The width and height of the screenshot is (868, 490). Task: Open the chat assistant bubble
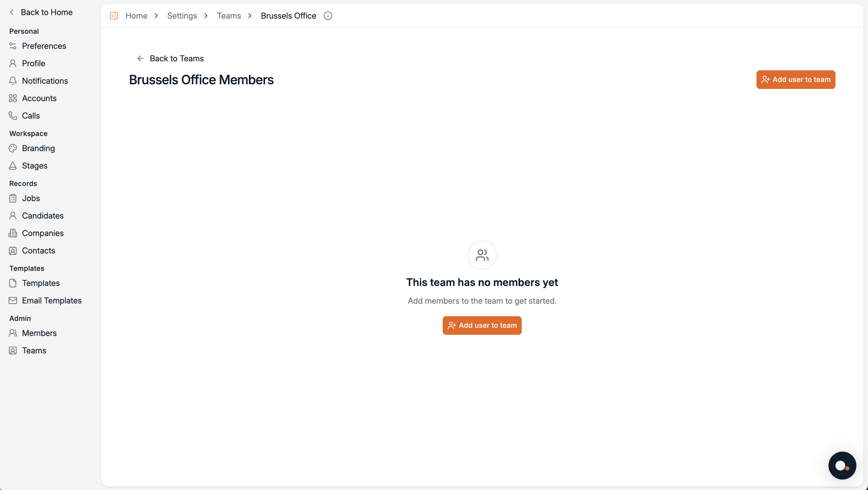842,465
